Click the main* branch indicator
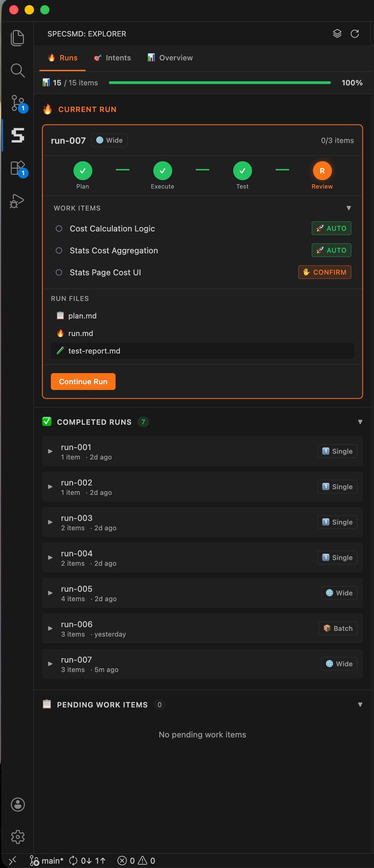 pyautogui.click(x=46, y=861)
